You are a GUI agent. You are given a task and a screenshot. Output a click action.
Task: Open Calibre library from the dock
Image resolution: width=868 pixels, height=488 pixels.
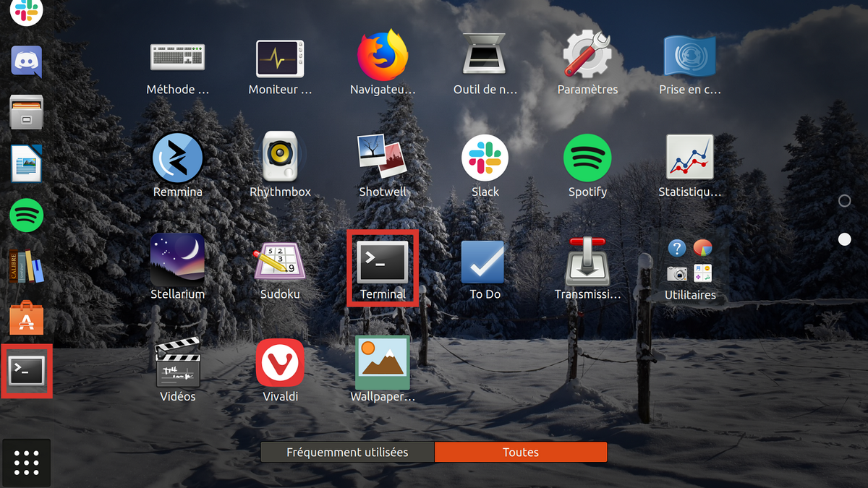pyautogui.click(x=27, y=266)
